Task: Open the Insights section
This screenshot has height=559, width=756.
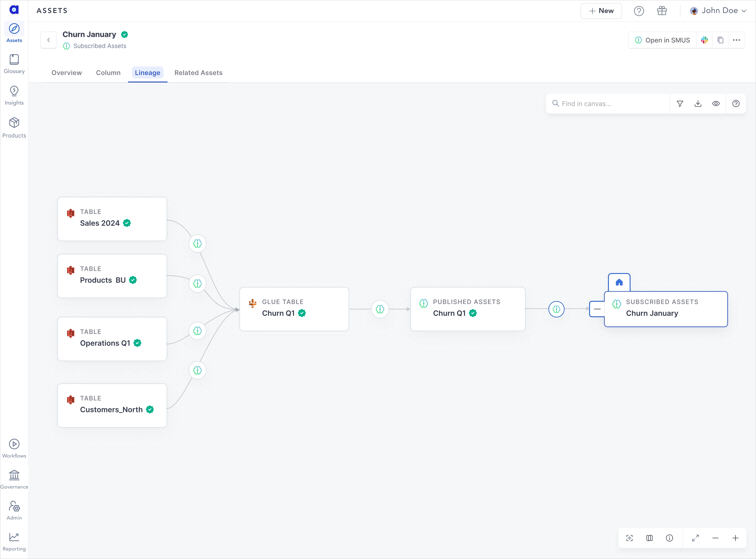Action: pyautogui.click(x=14, y=95)
